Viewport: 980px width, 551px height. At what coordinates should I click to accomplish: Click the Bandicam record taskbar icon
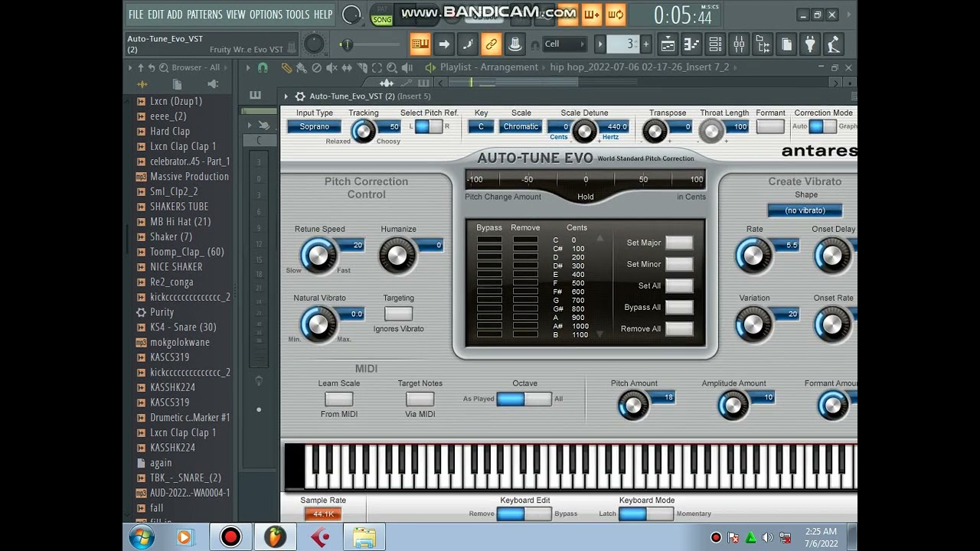[x=230, y=537]
